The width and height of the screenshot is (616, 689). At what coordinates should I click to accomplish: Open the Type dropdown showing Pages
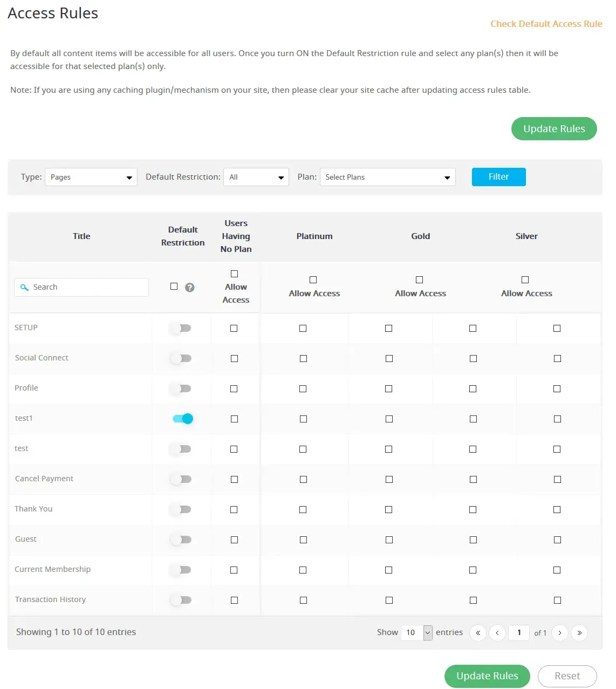91,177
